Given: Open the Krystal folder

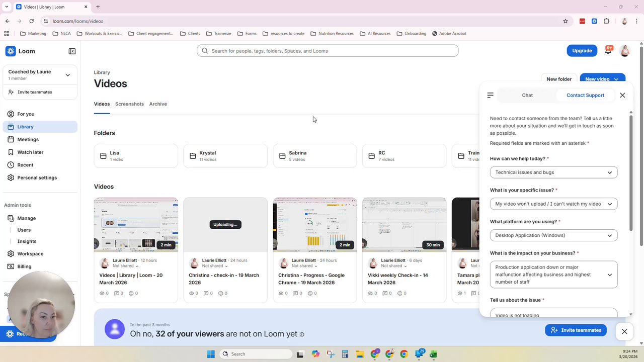Looking at the screenshot, I should coord(225,156).
